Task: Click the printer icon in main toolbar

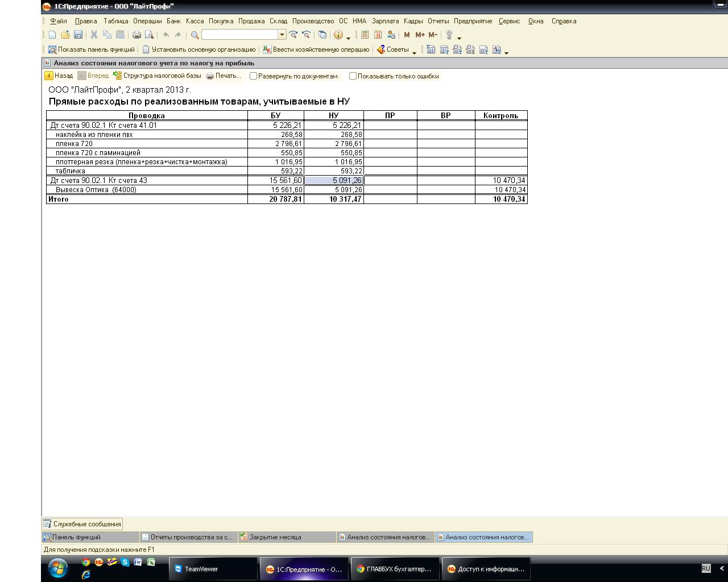Action: (136, 35)
